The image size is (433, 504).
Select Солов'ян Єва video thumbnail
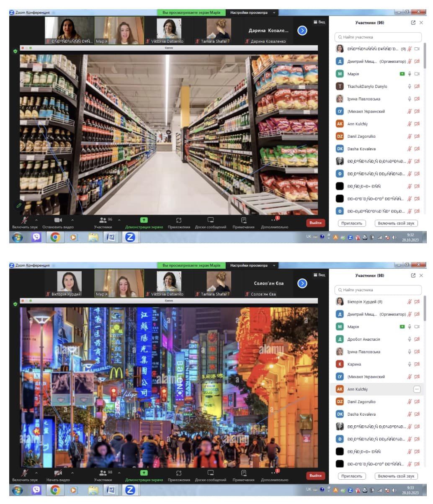(269, 283)
